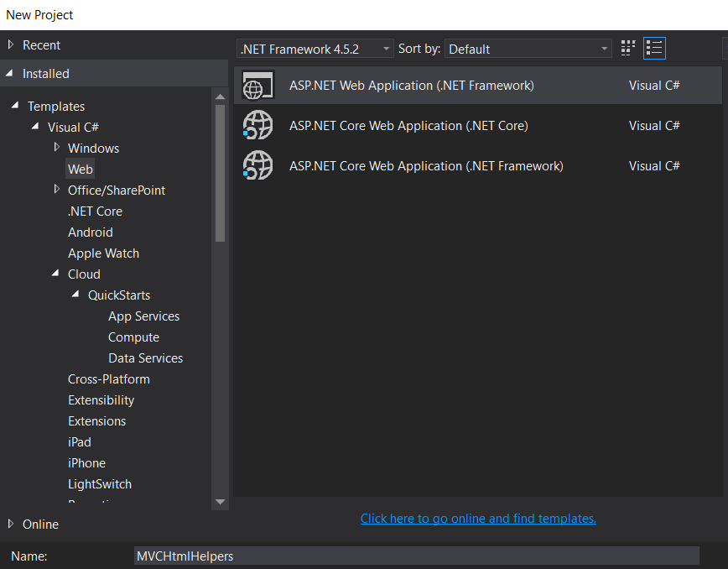Click the link to find templates online
This screenshot has height=569, width=728.
click(x=478, y=519)
